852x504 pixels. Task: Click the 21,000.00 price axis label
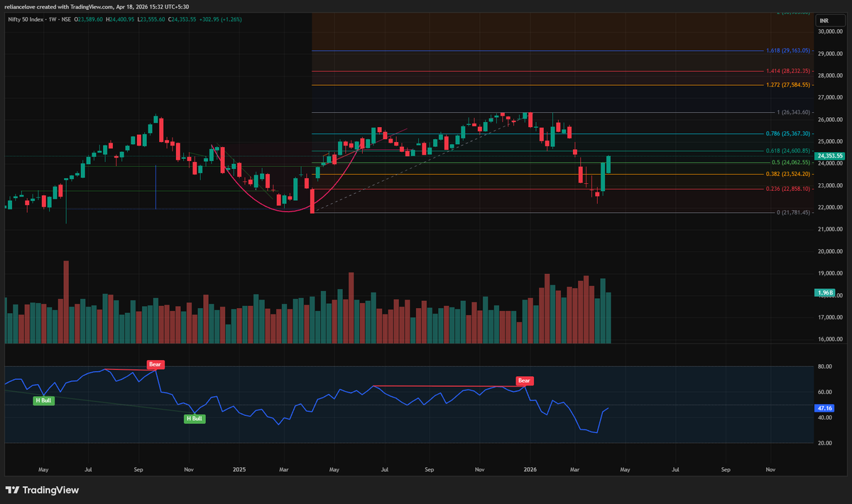coord(829,229)
